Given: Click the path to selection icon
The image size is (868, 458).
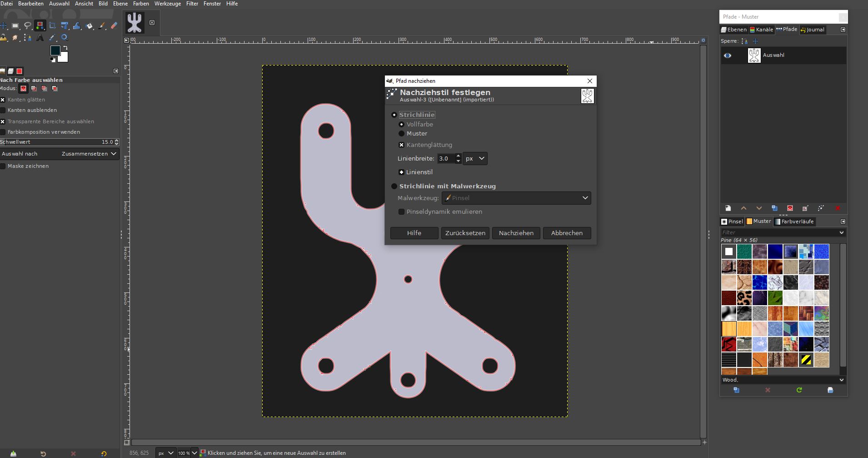Looking at the screenshot, I should coord(790,208).
